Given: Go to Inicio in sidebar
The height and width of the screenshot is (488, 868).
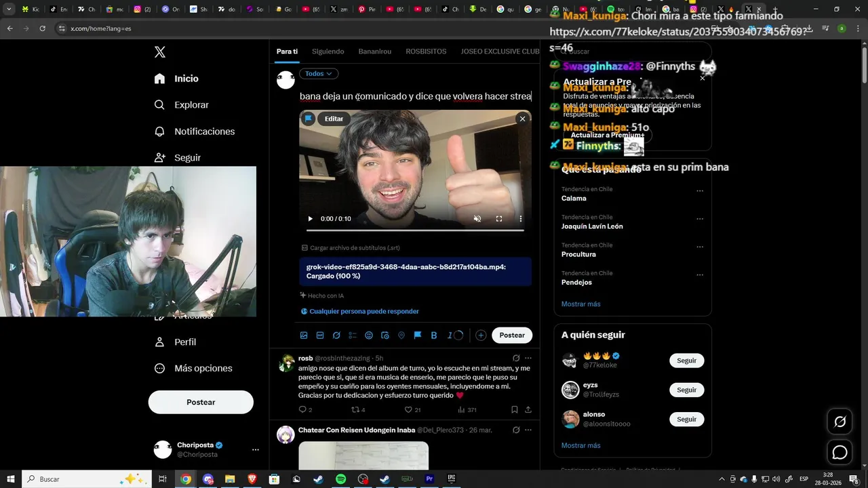Looking at the screenshot, I should [176, 79].
